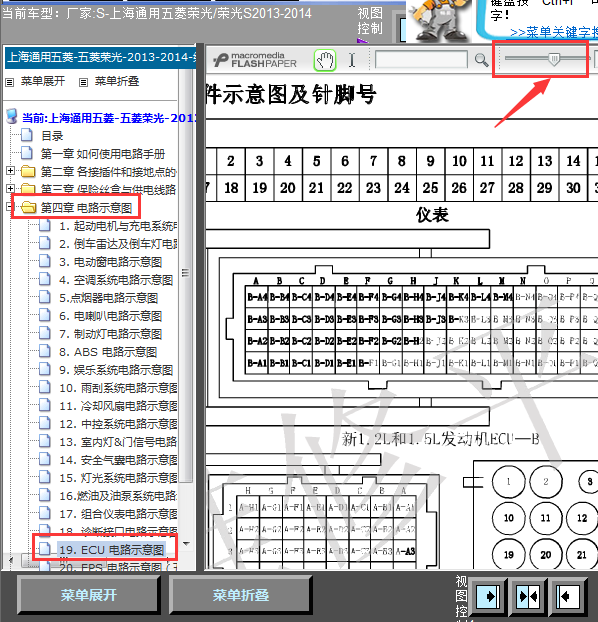
Task: Click the folder icon of 第二章
Action: pos(28,171)
